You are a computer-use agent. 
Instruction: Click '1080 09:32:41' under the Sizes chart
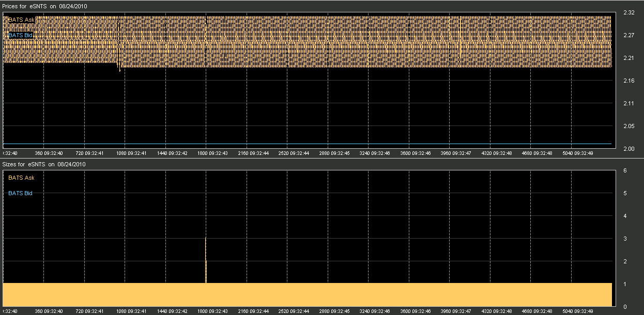click(131, 311)
